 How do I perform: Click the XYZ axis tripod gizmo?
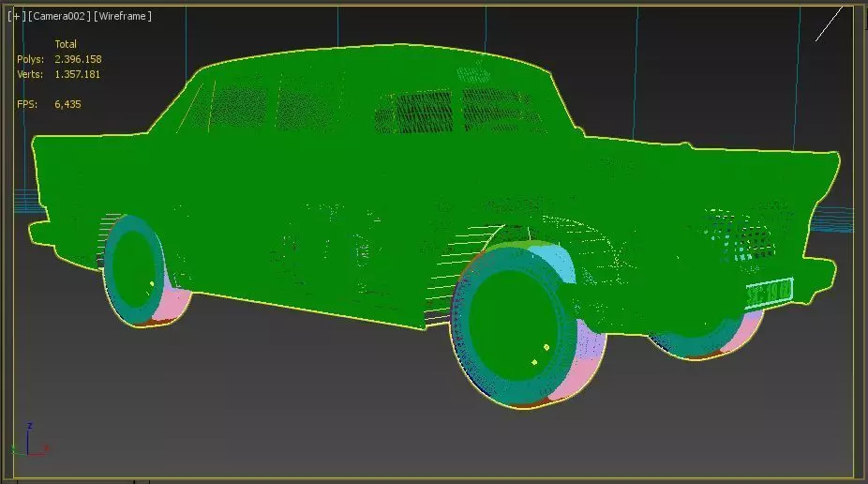pyautogui.click(x=29, y=440)
